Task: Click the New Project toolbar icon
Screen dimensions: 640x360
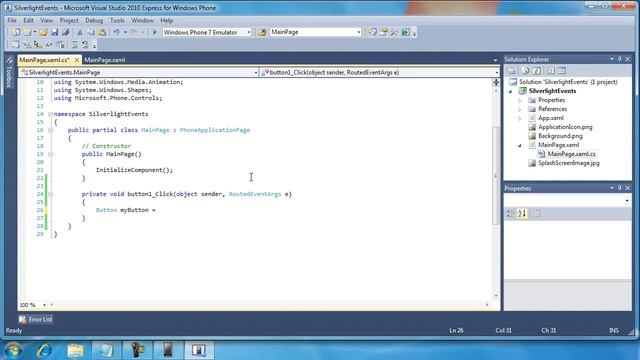Action: (x=16, y=32)
